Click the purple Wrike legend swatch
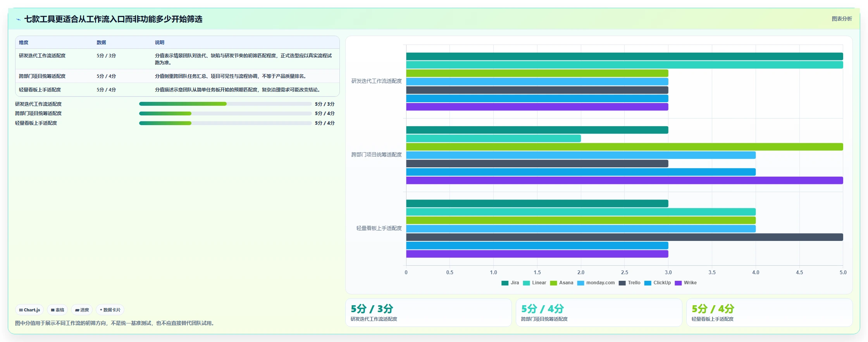Viewport: 868px width, 342px height. coord(678,283)
